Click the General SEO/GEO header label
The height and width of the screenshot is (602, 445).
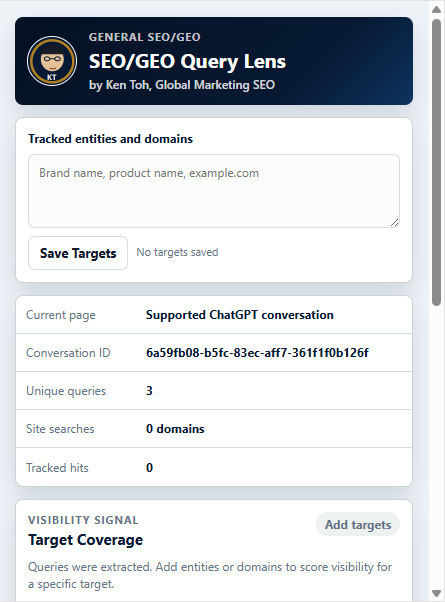click(145, 37)
